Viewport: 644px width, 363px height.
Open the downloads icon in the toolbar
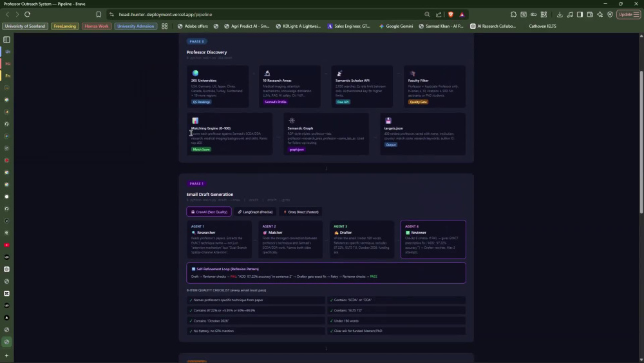click(560, 14)
